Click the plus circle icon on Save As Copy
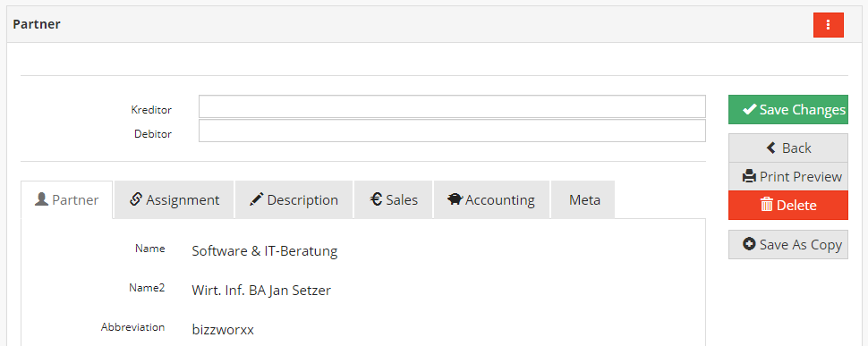Viewport: 868px width, 346px height. pos(750,244)
